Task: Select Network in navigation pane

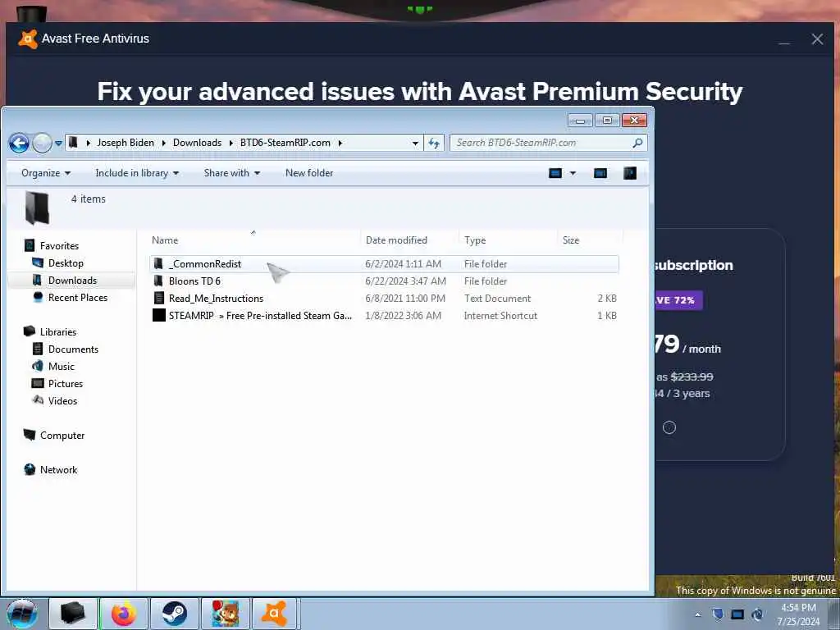Action: pyautogui.click(x=58, y=470)
